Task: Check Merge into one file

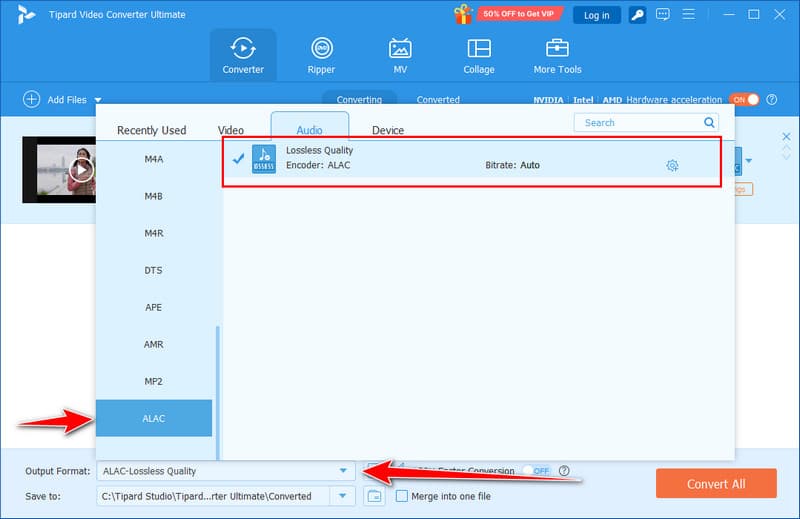Action: point(402,496)
